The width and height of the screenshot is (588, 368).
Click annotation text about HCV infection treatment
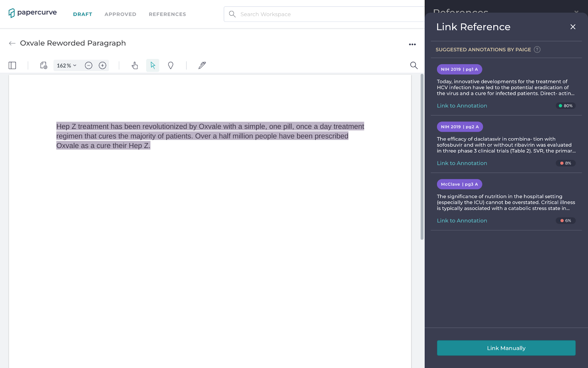(x=506, y=88)
